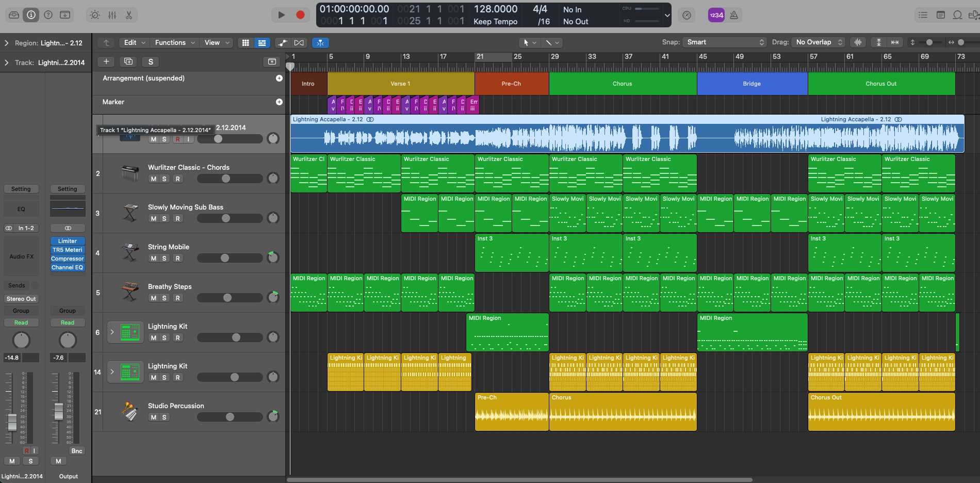Open the Drag No Overlap dropdown
Viewport: 980px width, 483px height.
coord(818,42)
